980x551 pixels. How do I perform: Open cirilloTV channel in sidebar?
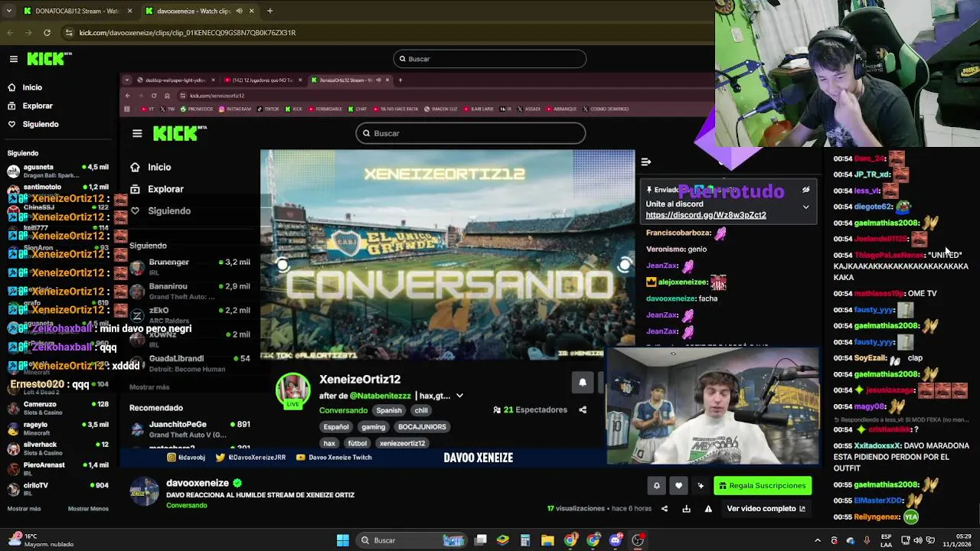(x=57, y=489)
